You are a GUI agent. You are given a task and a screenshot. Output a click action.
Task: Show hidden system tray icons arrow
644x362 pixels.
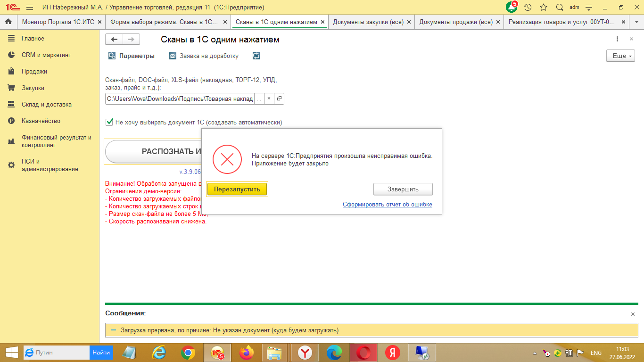pos(535,353)
